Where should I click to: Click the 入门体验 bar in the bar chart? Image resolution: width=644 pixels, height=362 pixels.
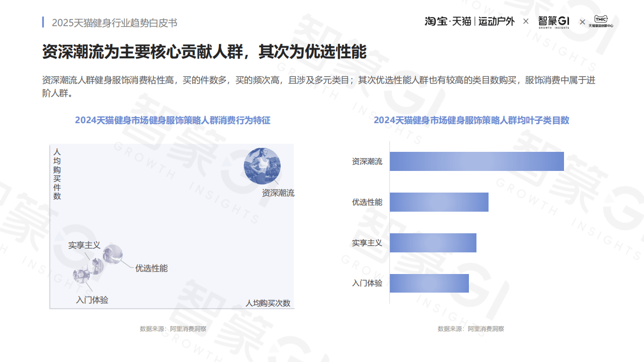[429, 283]
